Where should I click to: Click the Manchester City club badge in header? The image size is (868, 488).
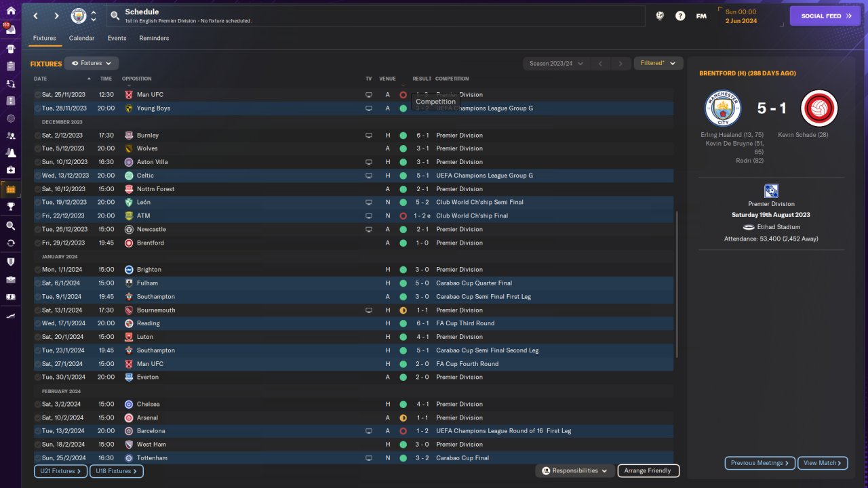click(79, 16)
